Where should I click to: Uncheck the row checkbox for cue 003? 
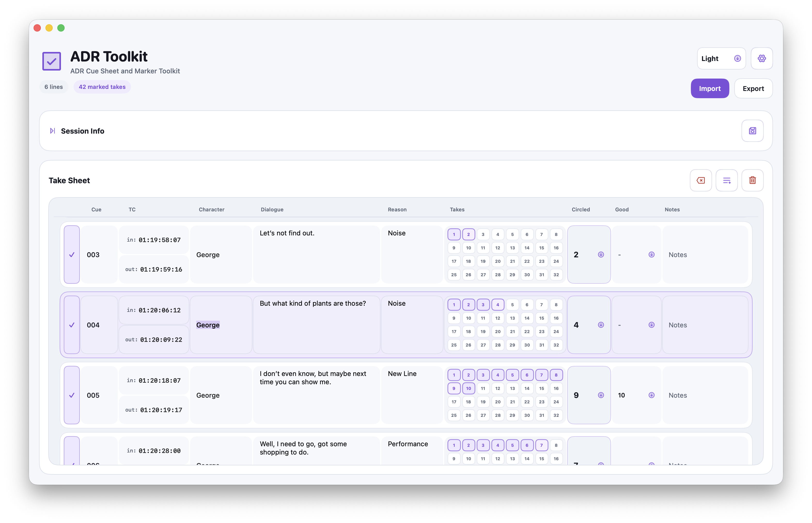72,254
